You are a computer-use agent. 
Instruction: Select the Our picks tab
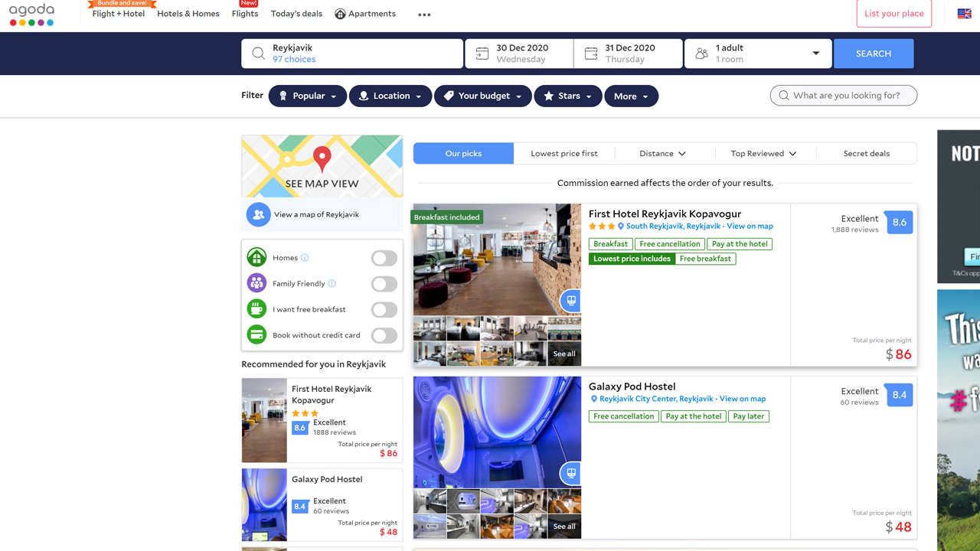click(x=463, y=154)
